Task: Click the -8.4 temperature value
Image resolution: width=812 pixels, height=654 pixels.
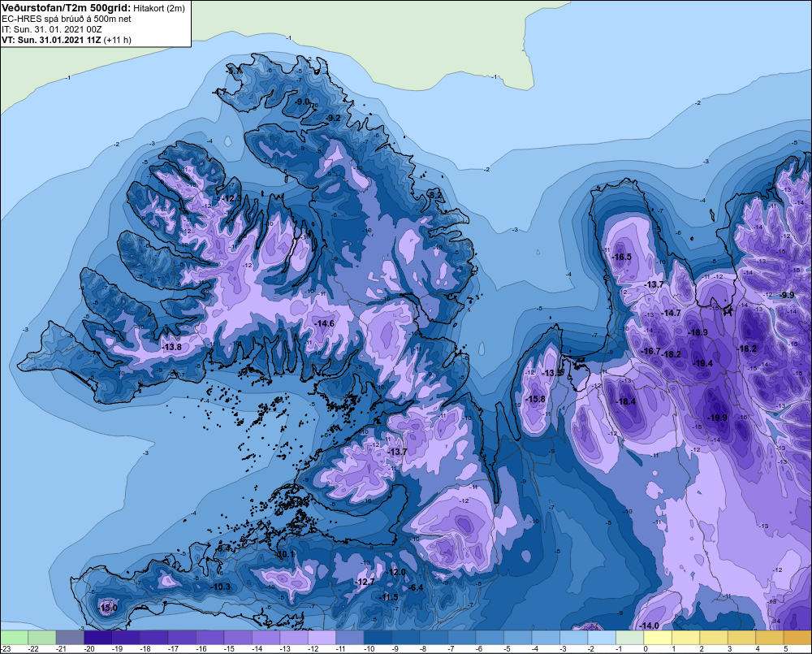Action: click(x=222, y=548)
